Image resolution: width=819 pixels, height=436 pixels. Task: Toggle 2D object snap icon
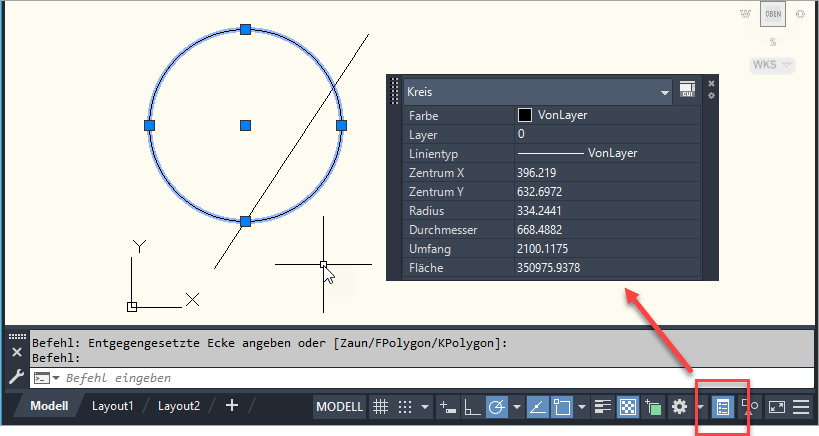point(562,406)
